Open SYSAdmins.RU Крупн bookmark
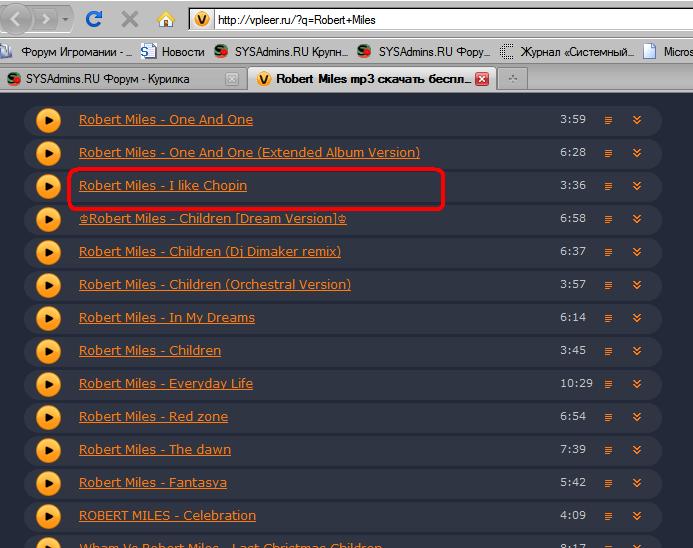Viewport: 693px width, 548px height. [281, 52]
